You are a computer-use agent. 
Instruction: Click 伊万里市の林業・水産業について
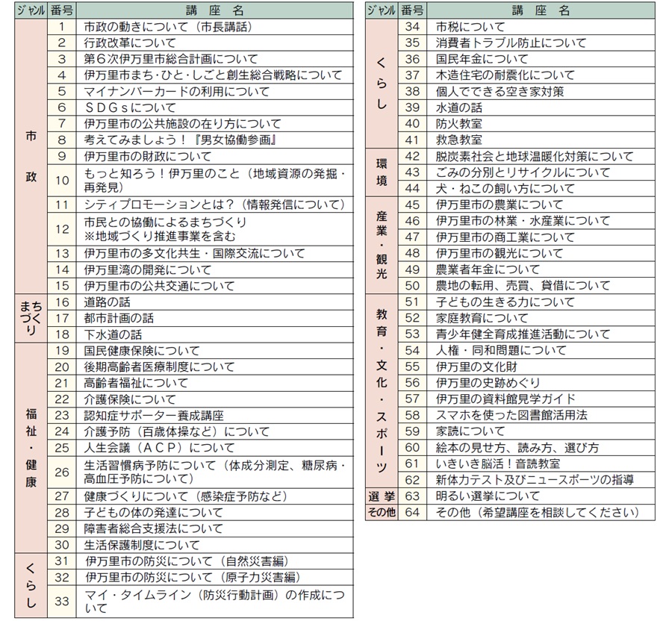click(523, 221)
